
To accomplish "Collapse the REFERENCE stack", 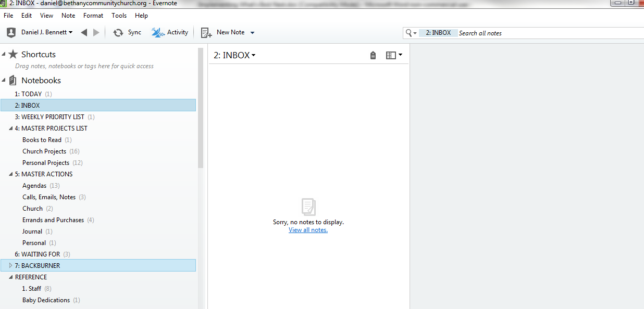I will tap(11, 277).
